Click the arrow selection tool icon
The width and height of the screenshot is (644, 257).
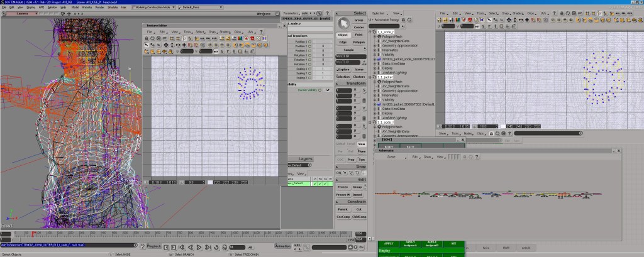[342, 22]
